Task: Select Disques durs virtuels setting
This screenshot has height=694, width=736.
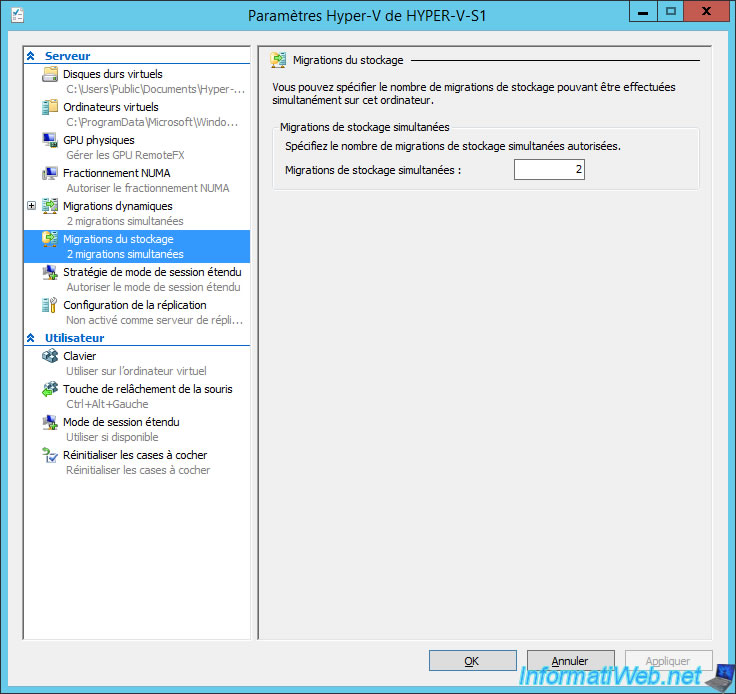Action: (x=137, y=81)
